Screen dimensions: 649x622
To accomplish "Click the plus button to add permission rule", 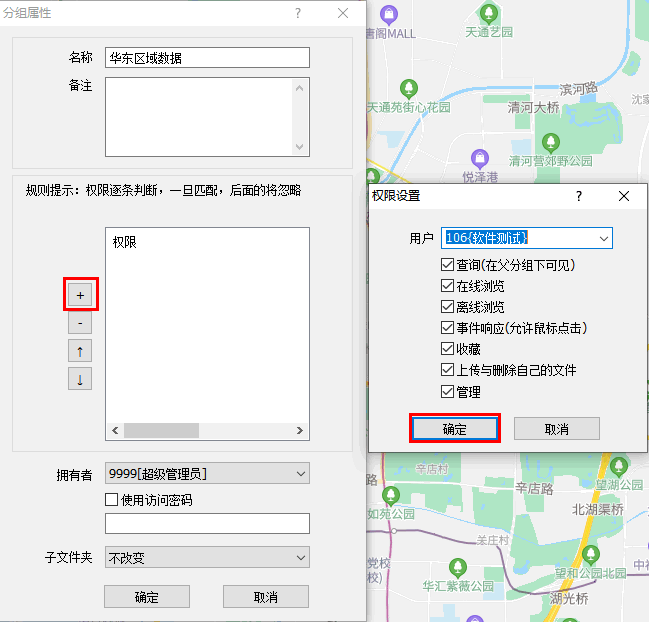I will pyautogui.click(x=80, y=295).
